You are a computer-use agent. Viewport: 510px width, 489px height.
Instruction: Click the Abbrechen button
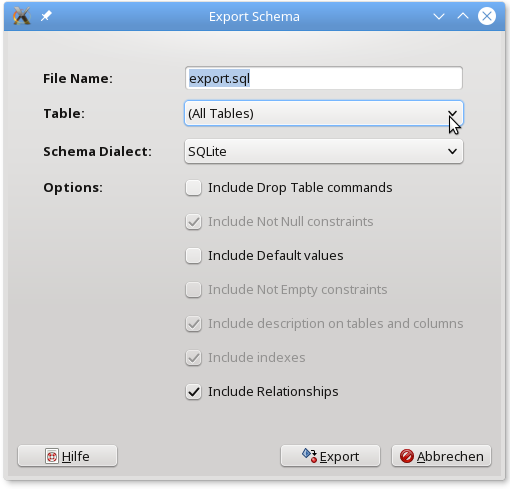tap(441, 456)
